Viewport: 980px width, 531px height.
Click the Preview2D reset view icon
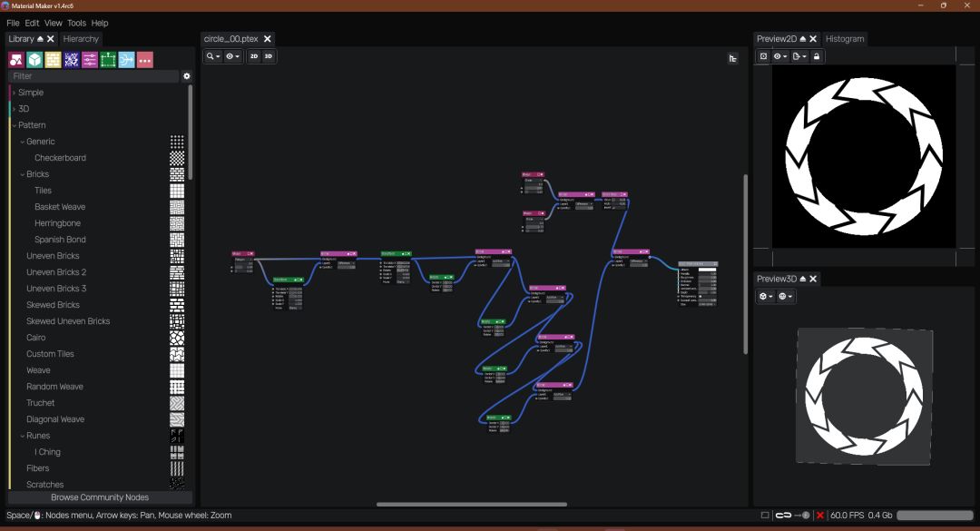(x=763, y=56)
